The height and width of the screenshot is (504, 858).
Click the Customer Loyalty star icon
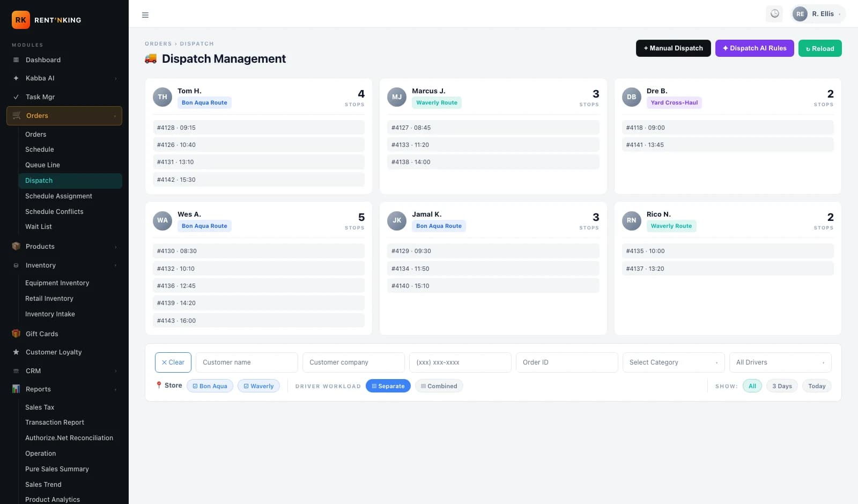point(16,352)
